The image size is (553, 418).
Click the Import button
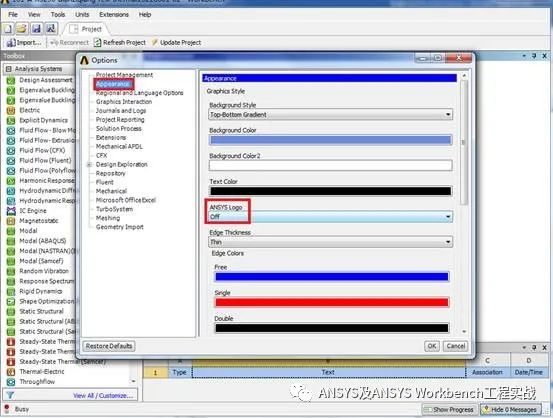(x=24, y=43)
